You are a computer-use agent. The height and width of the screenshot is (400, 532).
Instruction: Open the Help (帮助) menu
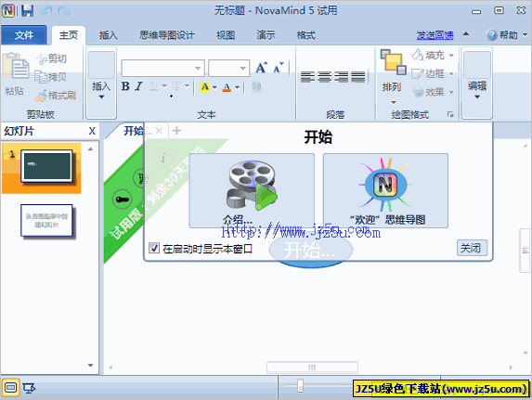tap(507, 35)
